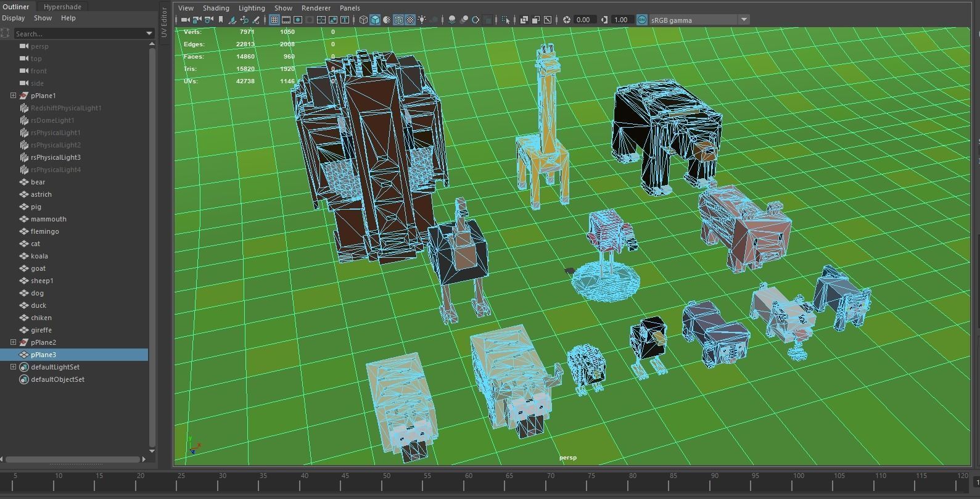Expand the defaultLightSet node

pyautogui.click(x=13, y=367)
